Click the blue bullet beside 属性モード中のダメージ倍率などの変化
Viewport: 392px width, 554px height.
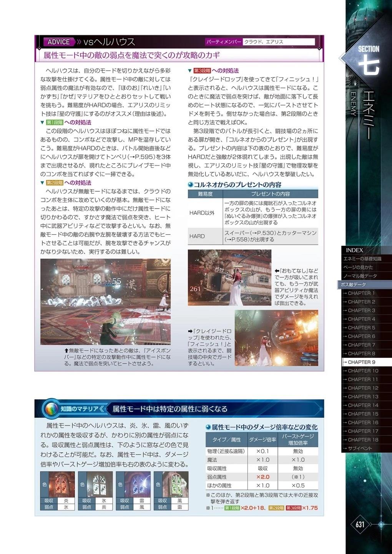(208, 427)
